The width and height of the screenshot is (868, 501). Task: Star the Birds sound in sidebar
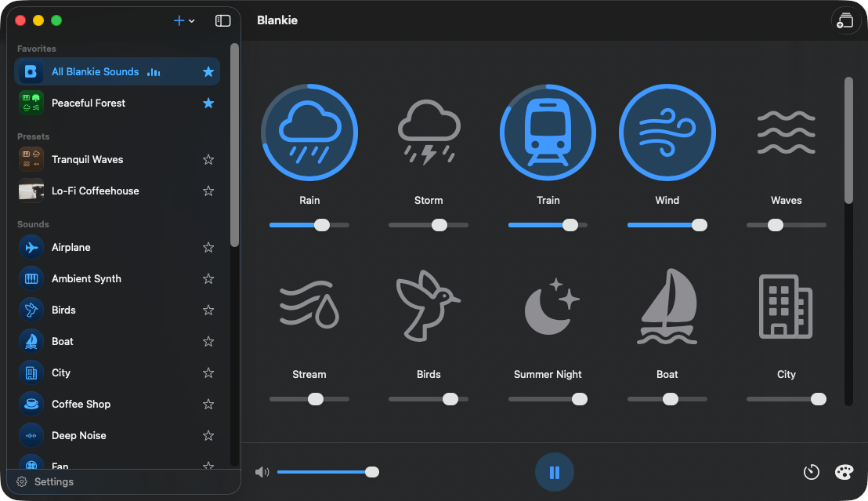208,310
